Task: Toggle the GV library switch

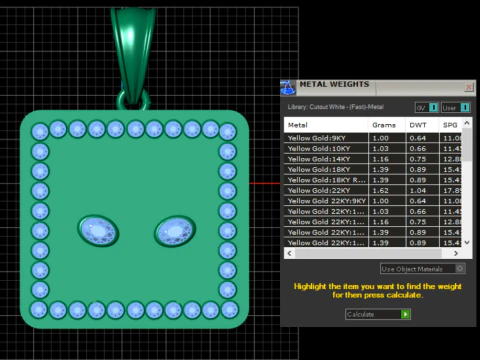Action: coord(433,107)
